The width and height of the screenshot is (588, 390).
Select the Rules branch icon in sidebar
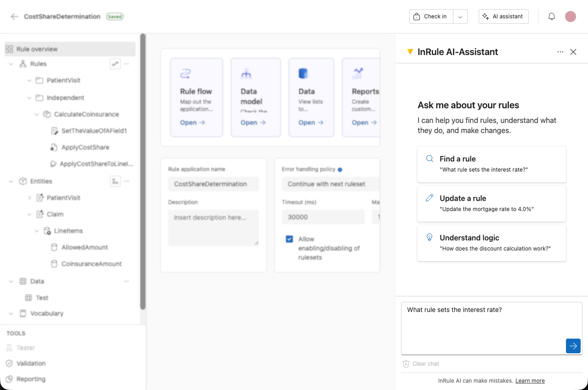tap(22, 64)
